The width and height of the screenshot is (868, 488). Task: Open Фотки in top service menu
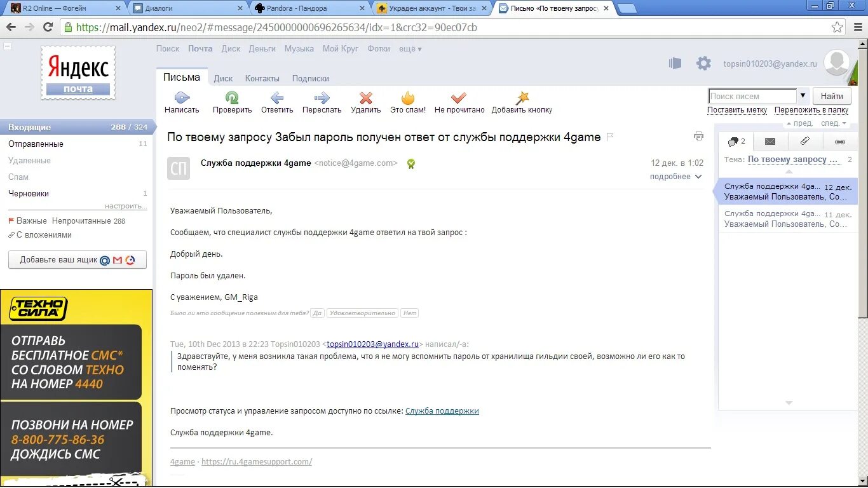coord(379,49)
